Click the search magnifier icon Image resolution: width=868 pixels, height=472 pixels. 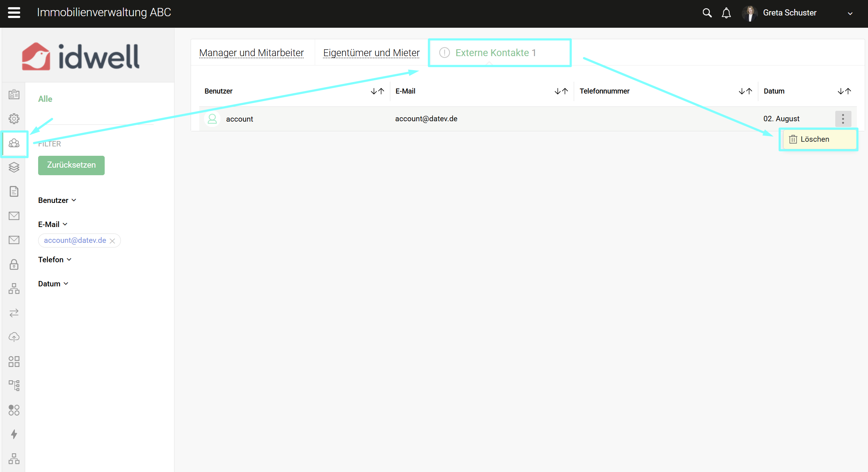click(x=707, y=13)
